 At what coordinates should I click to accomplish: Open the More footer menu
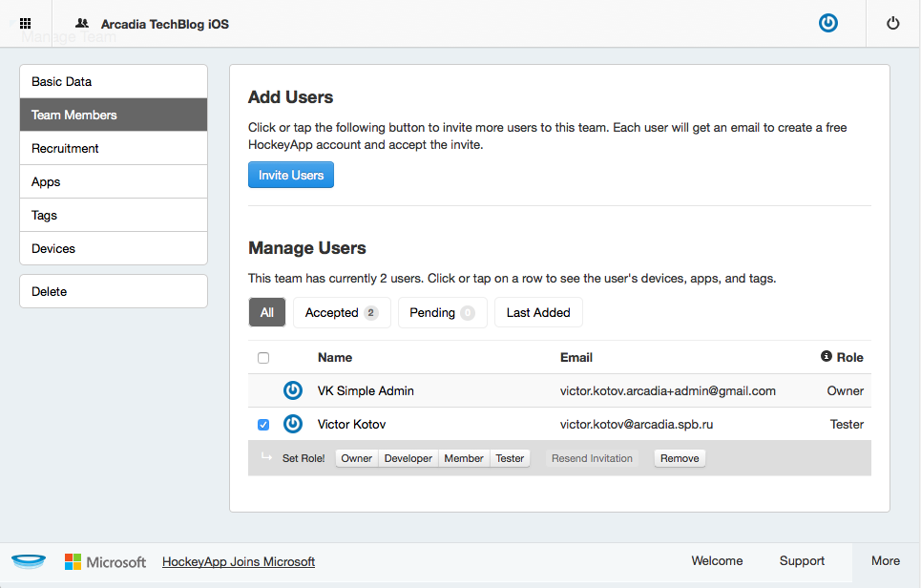point(886,561)
